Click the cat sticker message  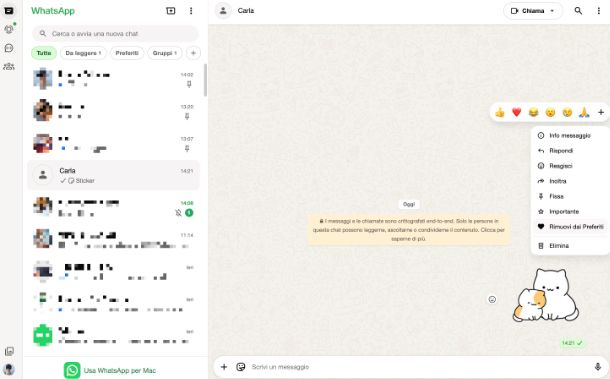(546, 295)
